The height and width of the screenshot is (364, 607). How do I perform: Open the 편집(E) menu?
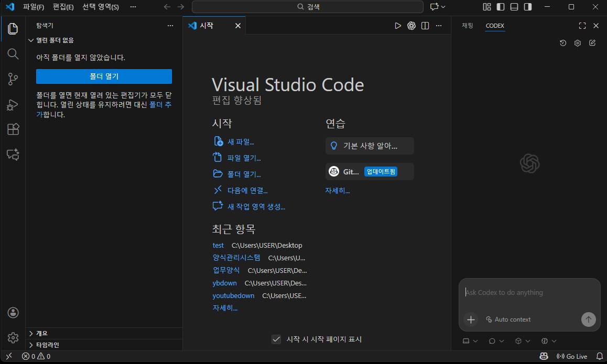coord(63,7)
